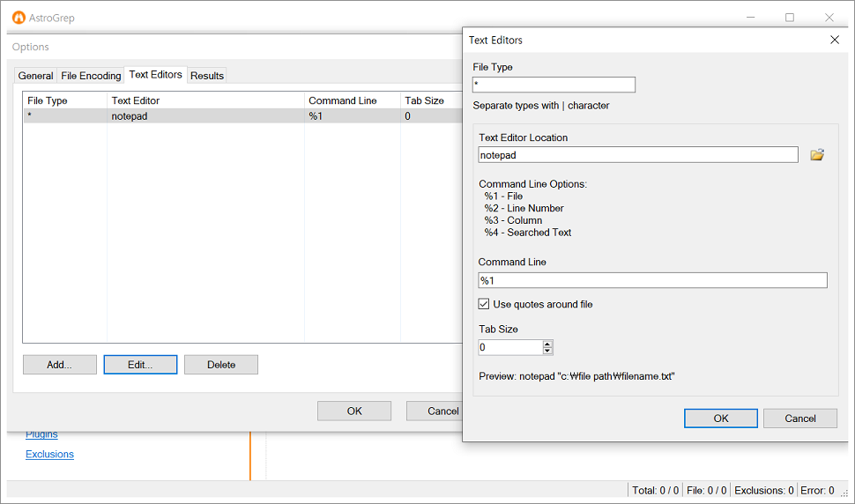
Task: Click the Edit... button
Action: 140,365
